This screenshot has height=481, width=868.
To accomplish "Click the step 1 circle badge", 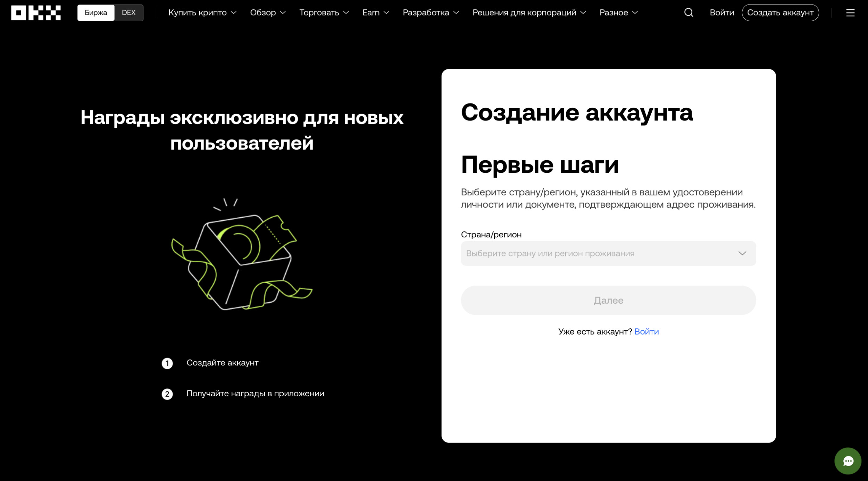I will (167, 363).
